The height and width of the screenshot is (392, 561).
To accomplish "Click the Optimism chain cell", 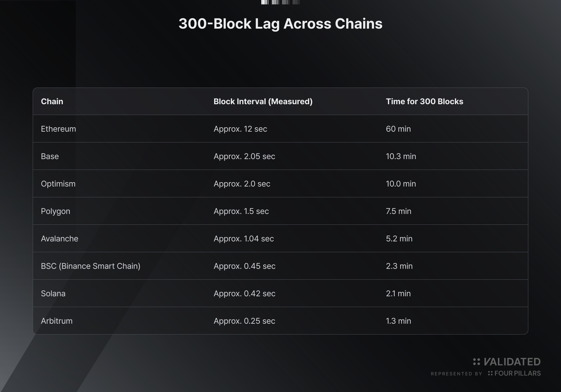I will tap(58, 184).
